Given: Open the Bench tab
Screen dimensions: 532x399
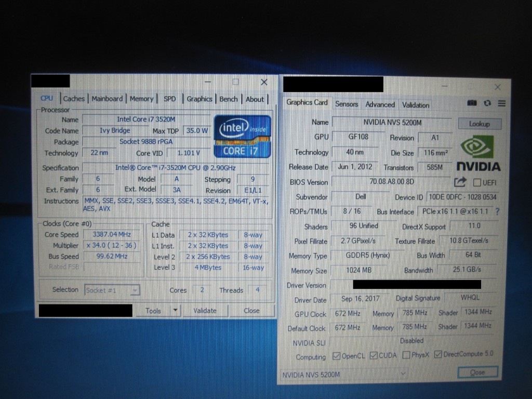Looking at the screenshot, I should coord(229,99).
